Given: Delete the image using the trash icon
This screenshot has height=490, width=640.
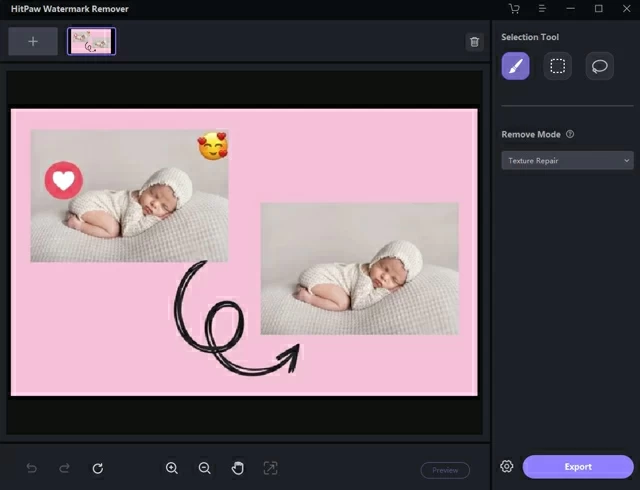Looking at the screenshot, I should pyautogui.click(x=474, y=42).
